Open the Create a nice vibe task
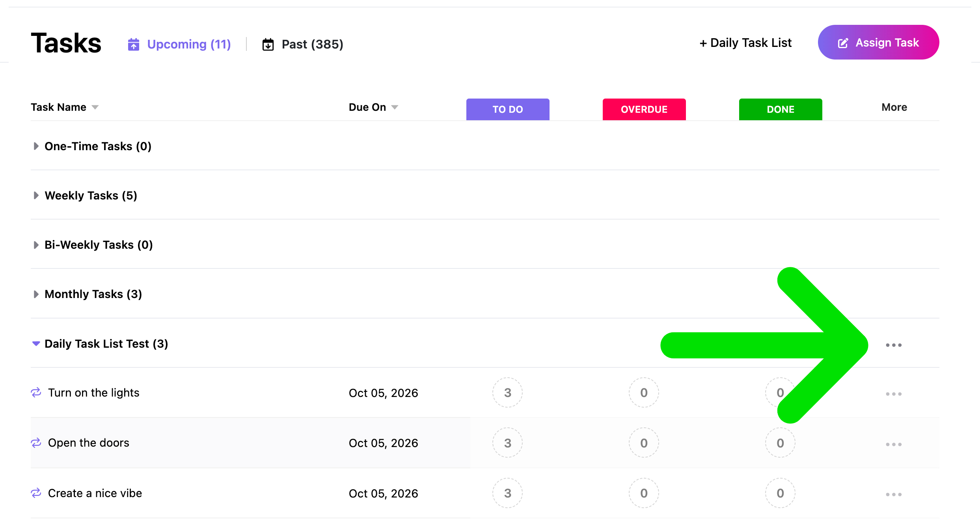The width and height of the screenshot is (980, 531). pos(95,493)
